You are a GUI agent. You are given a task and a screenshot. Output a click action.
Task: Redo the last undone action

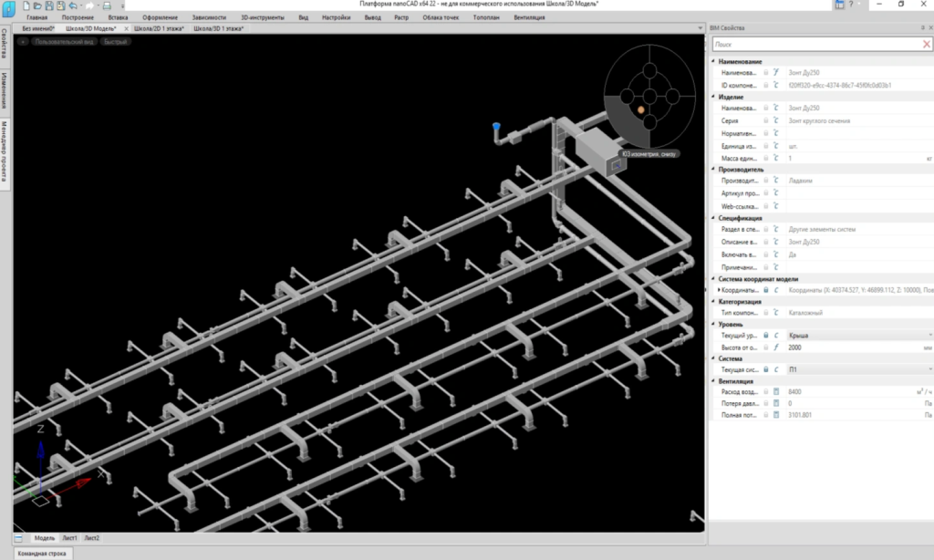pos(90,5)
